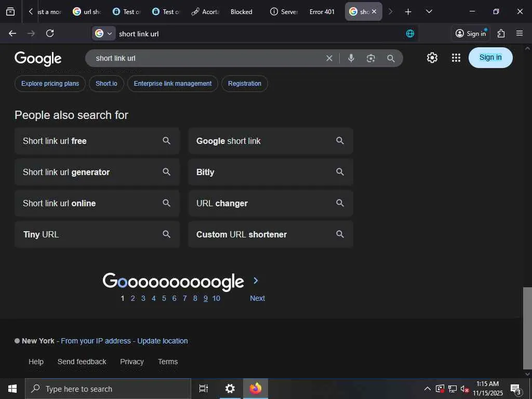Image resolution: width=532 pixels, height=399 pixels.
Task: Open Google apps grid
Action: click(456, 58)
